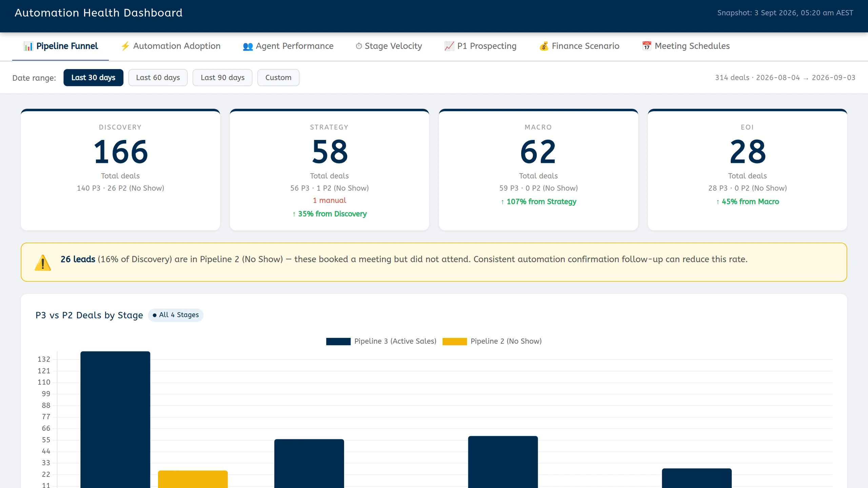Click the people icon for Agent Performance
The image size is (868, 488).
(248, 46)
